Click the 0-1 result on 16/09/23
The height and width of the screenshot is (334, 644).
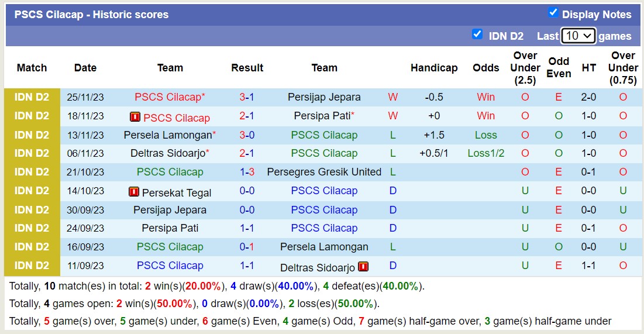pyautogui.click(x=247, y=247)
